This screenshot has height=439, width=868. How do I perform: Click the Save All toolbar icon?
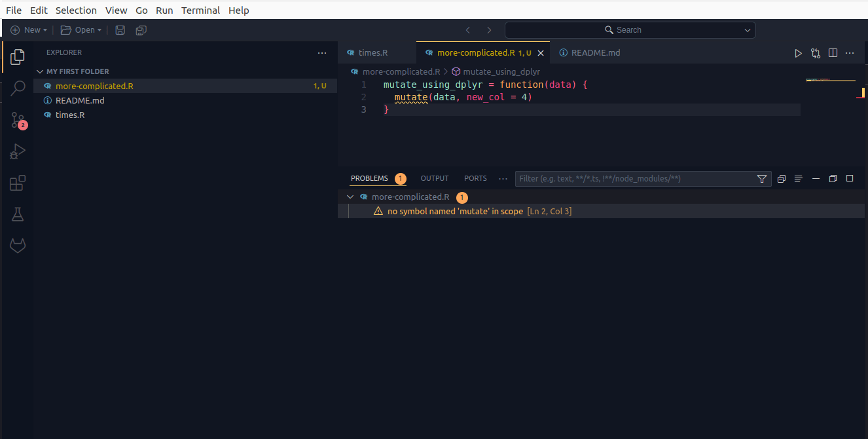click(141, 30)
